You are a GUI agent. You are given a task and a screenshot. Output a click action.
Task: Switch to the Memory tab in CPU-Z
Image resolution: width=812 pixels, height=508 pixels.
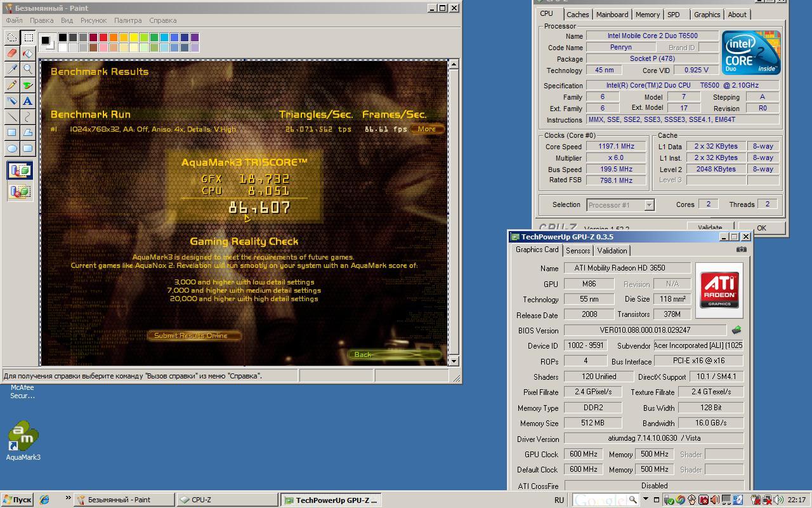tap(647, 15)
